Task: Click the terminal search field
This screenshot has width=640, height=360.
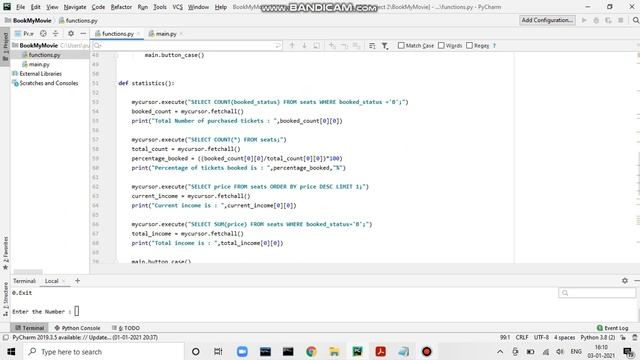Action: click(x=597, y=293)
